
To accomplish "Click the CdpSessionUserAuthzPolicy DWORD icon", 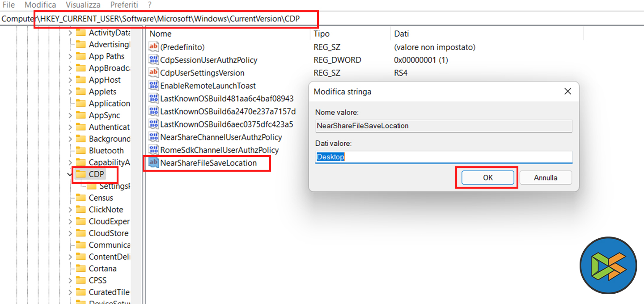I will [153, 60].
